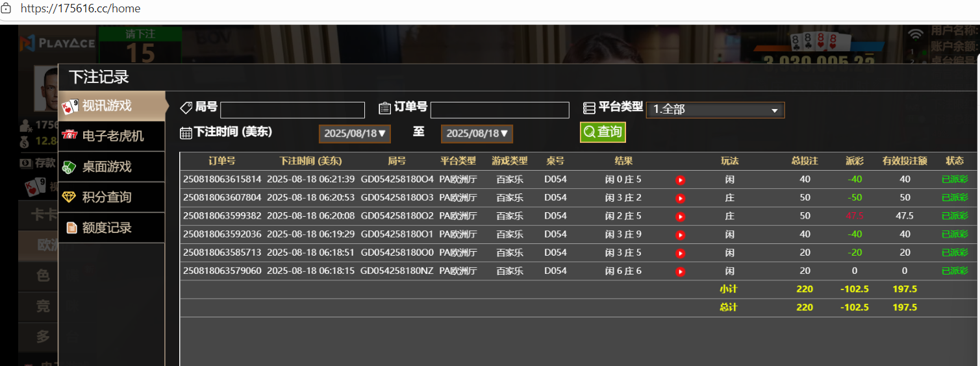
Task: Click red play icon for round GD054258180O3
Action: [x=680, y=198]
